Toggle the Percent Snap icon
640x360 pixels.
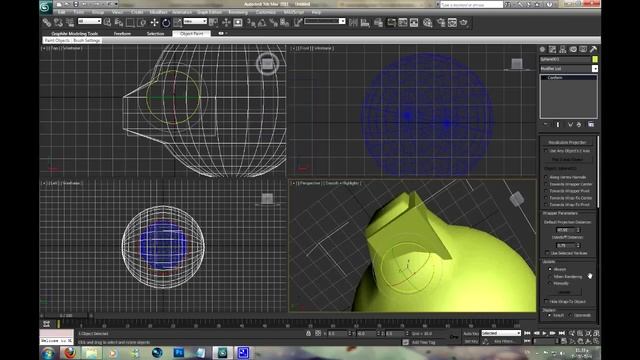273,22
